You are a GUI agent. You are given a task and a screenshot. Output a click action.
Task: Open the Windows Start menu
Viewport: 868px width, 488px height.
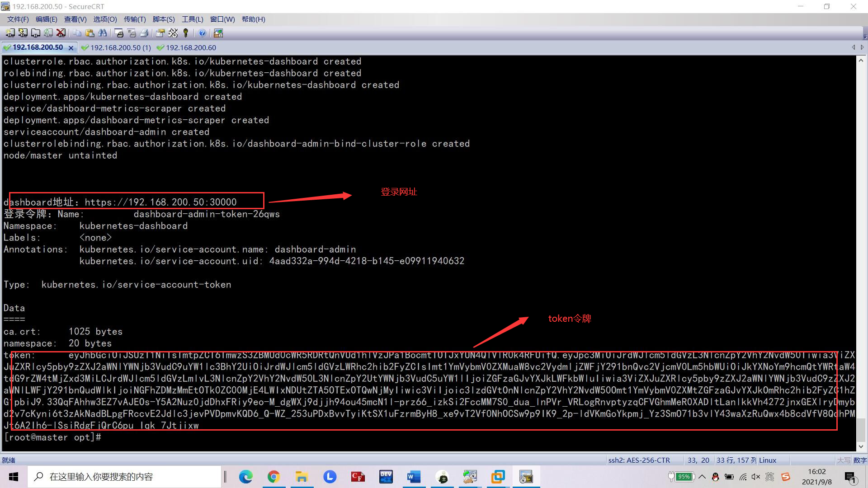tap(13, 477)
